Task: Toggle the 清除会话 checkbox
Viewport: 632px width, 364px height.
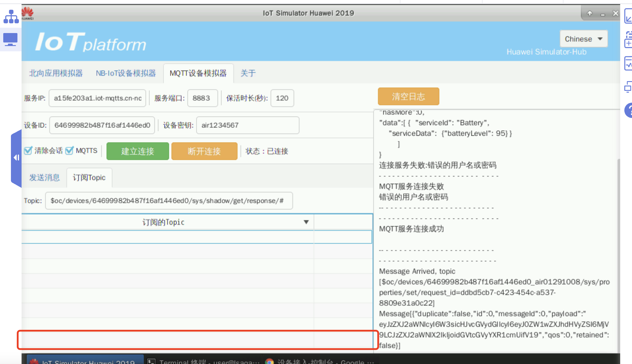Action: 28,151
